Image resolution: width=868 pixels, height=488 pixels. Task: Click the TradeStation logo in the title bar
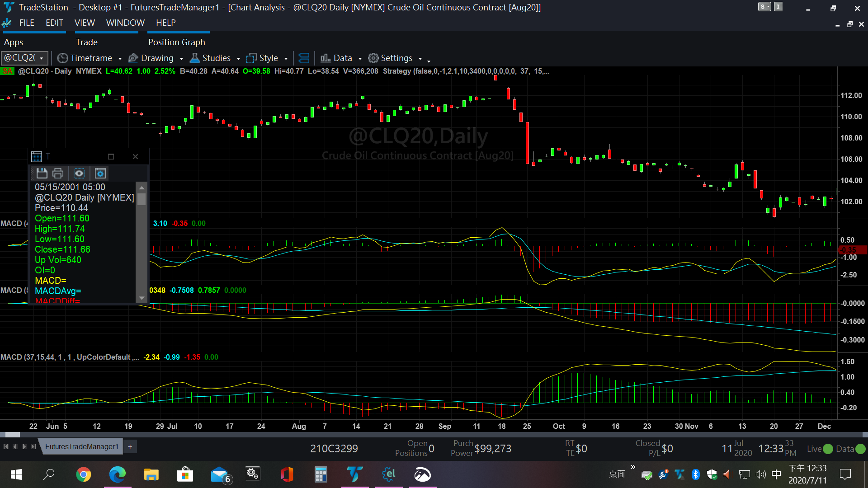[x=9, y=7]
